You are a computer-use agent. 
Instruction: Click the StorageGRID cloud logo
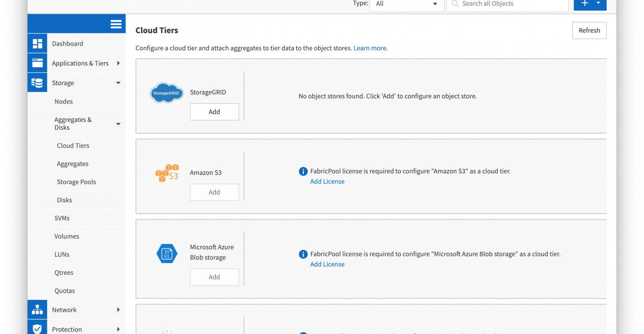pos(167,93)
